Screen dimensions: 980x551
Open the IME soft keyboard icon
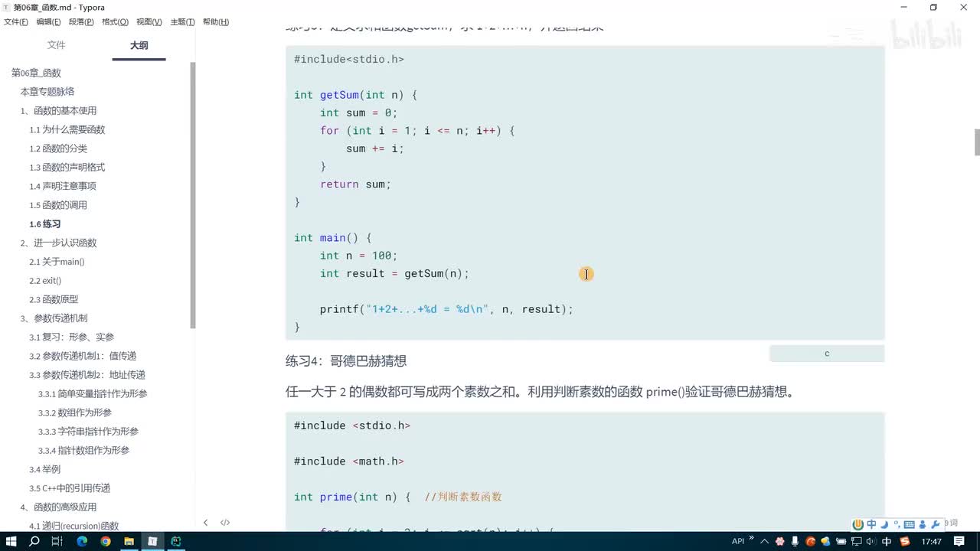pyautogui.click(x=909, y=524)
